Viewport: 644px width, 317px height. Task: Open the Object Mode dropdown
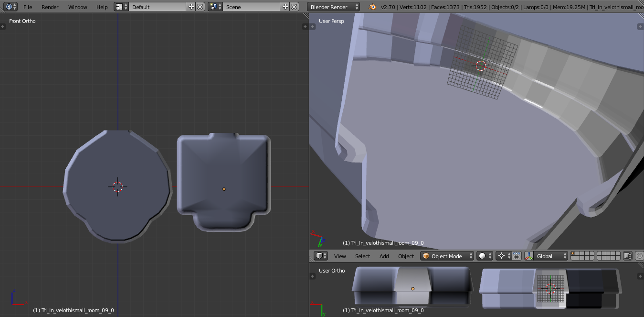447,256
